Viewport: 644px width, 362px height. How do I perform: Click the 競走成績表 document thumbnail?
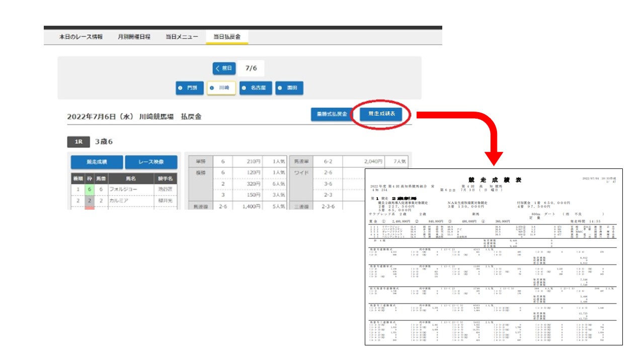pos(494,257)
